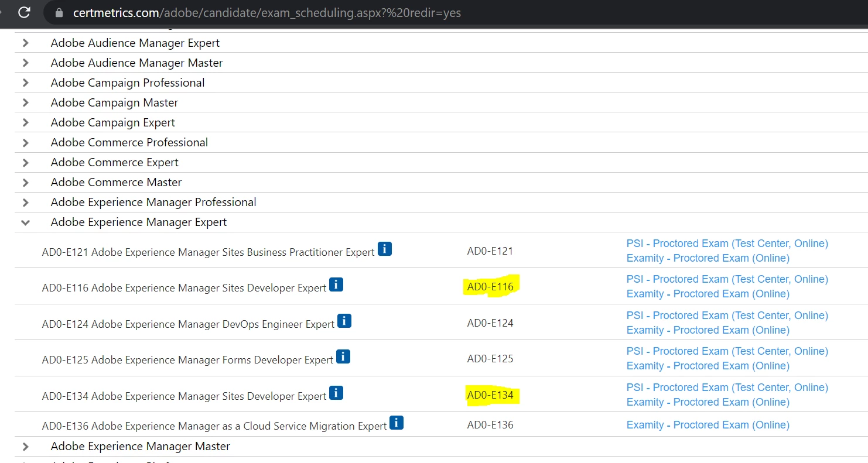Select the Adobe Commerce Master row label
868x463 pixels.
(x=117, y=182)
